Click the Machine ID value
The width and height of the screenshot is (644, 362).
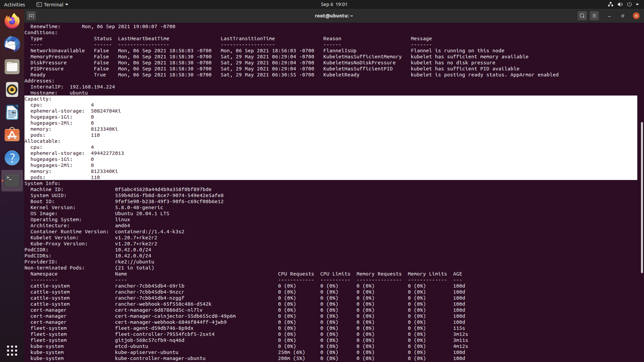coord(163,189)
